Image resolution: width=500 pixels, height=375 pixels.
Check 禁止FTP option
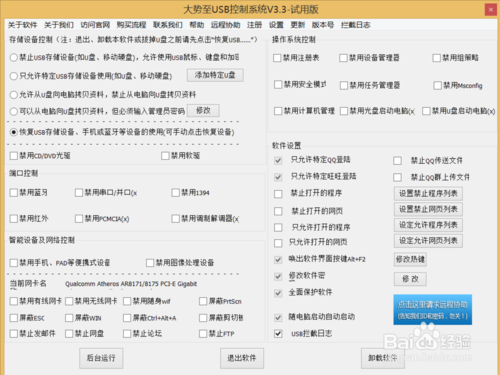(x=203, y=334)
